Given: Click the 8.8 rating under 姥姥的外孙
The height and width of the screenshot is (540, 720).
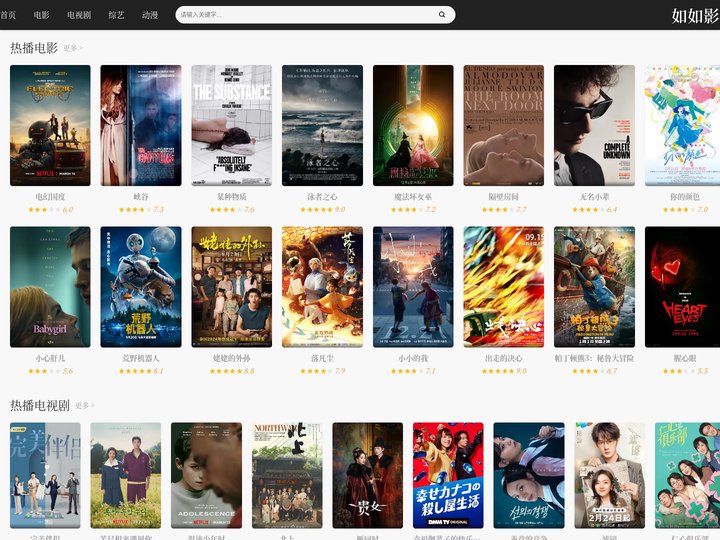Looking at the screenshot, I should click(x=249, y=371).
